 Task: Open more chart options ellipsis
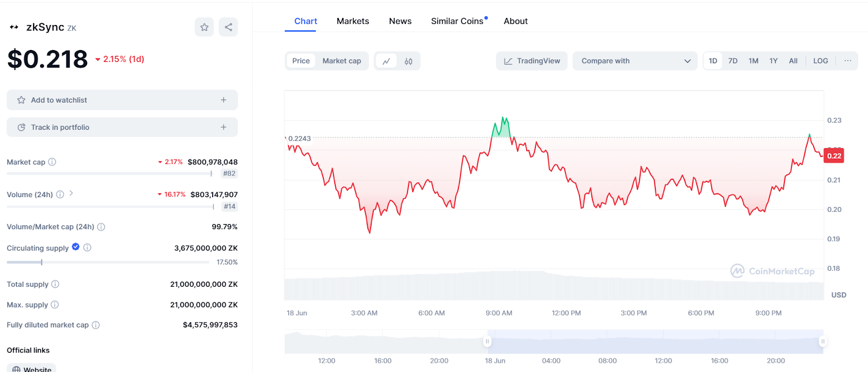(848, 61)
